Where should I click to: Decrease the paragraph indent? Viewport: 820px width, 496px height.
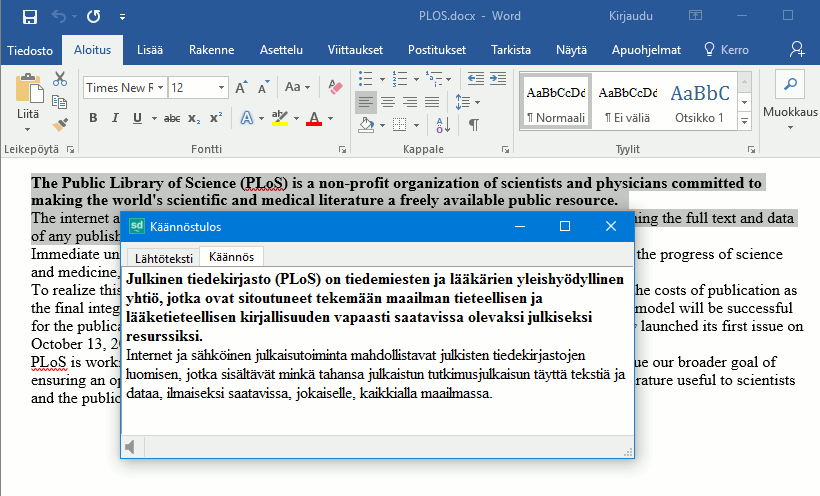tap(475, 79)
